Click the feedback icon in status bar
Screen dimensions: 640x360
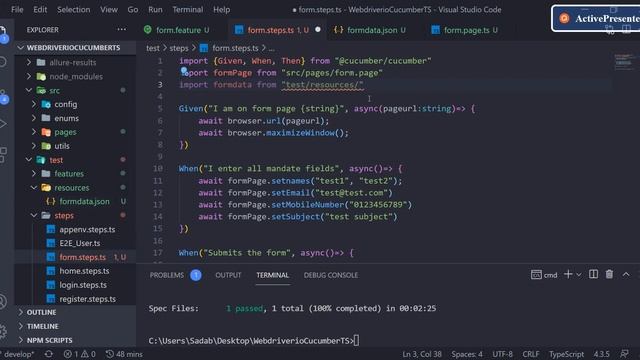pyautogui.click(x=624, y=354)
